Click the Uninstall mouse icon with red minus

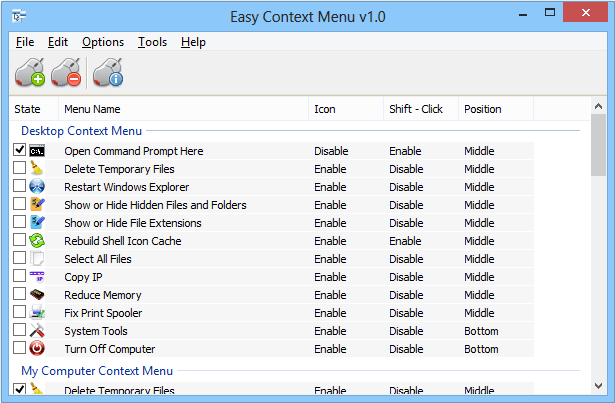[66, 73]
